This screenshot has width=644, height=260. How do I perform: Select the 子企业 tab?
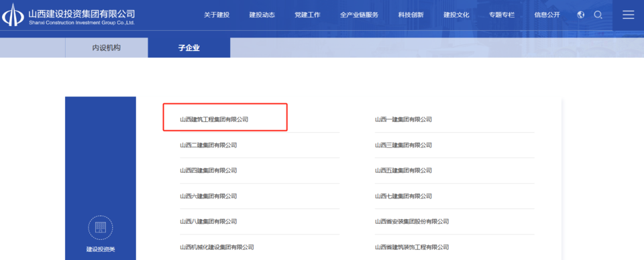point(189,48)
